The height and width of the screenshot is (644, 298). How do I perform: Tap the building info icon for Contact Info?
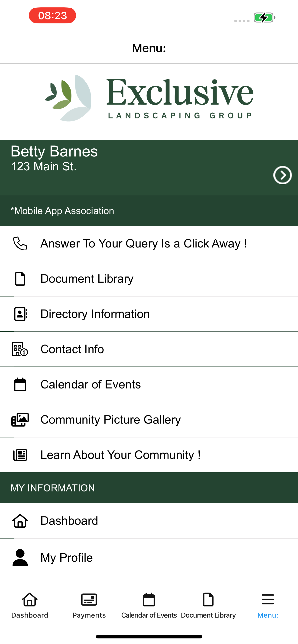click(x=20, y=349)
